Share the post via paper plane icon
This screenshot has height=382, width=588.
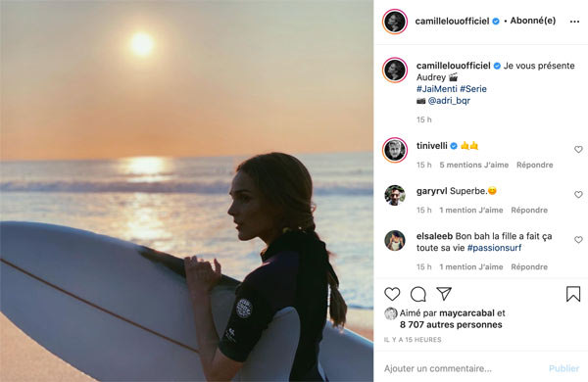(444, 294)
